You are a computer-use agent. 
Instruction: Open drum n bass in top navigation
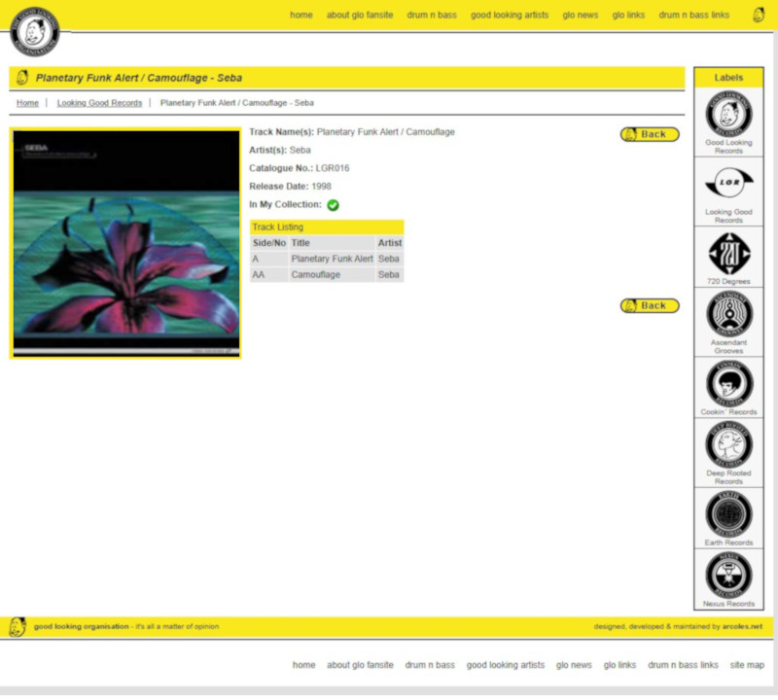pos(432,15)
